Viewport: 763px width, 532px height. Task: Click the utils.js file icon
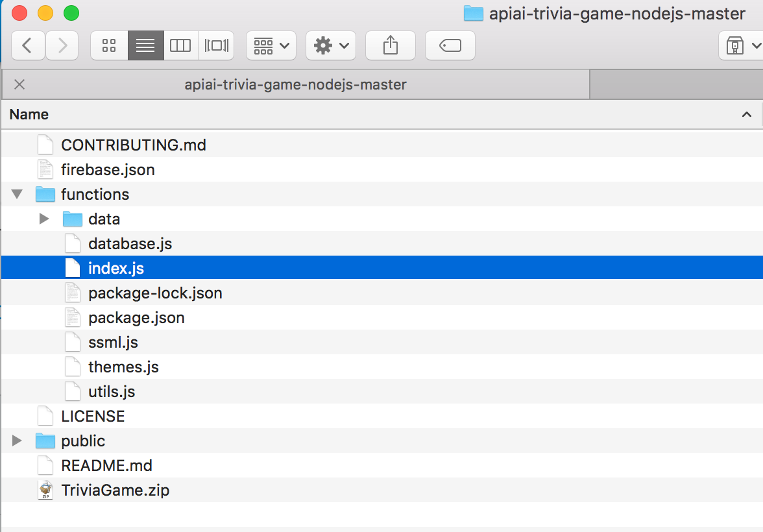(73, 391)
